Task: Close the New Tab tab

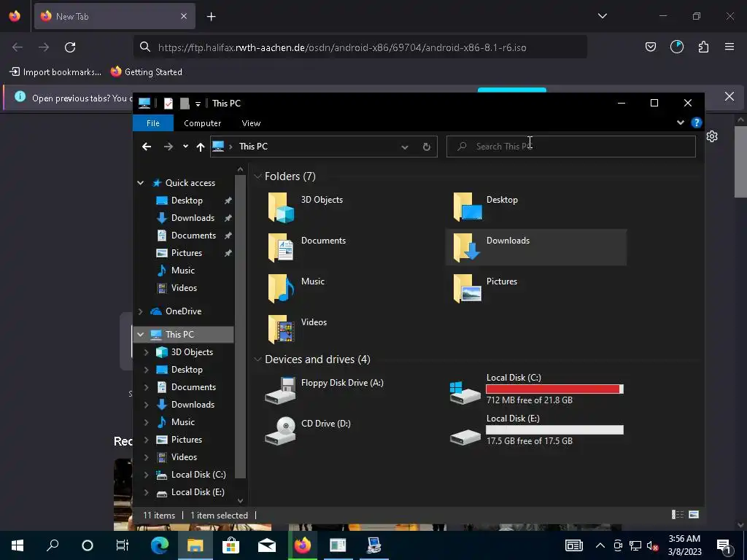Action: 183,16
